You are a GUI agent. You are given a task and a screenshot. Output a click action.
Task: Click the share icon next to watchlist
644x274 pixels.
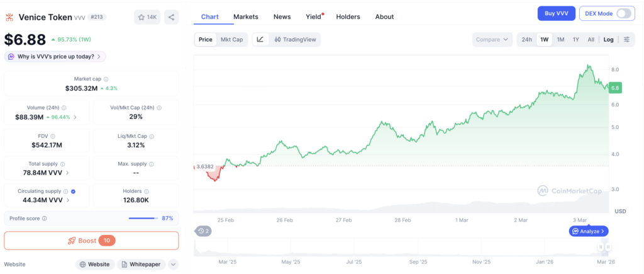point(171,17)
